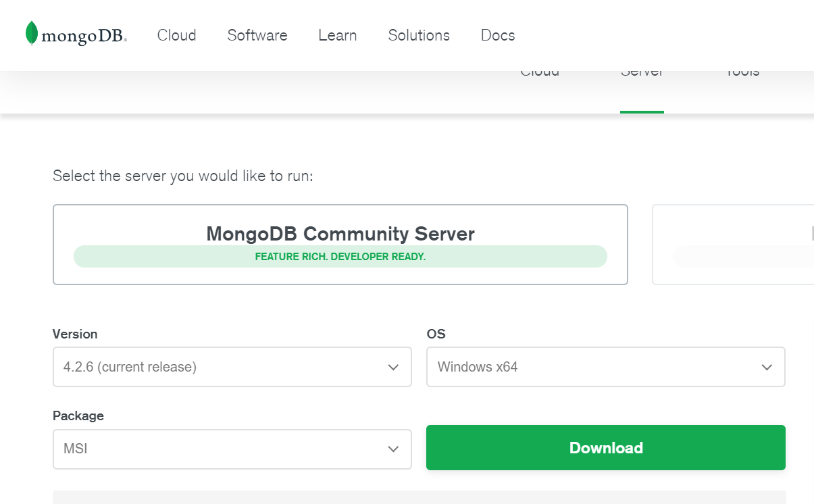Open the Cloud menu in navigation

coord(176,35)
